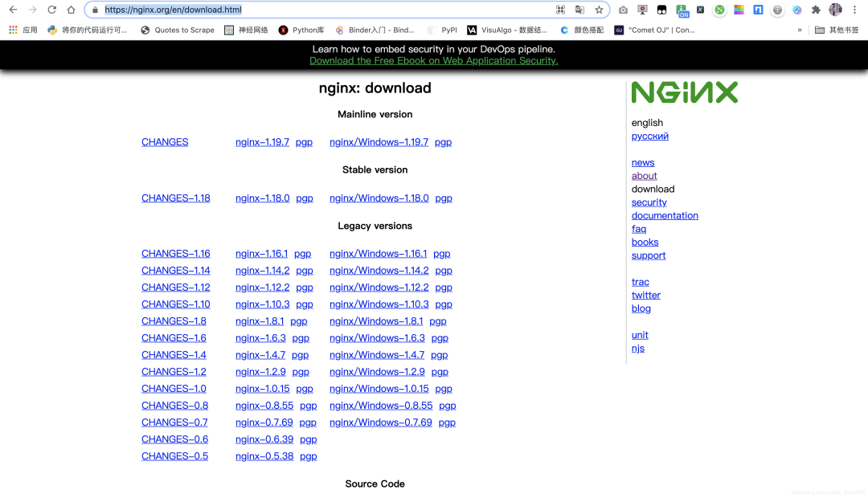The image size is (868, 498).
Task: Open the camera screenshot extension icon
Action: coord(624,10)
